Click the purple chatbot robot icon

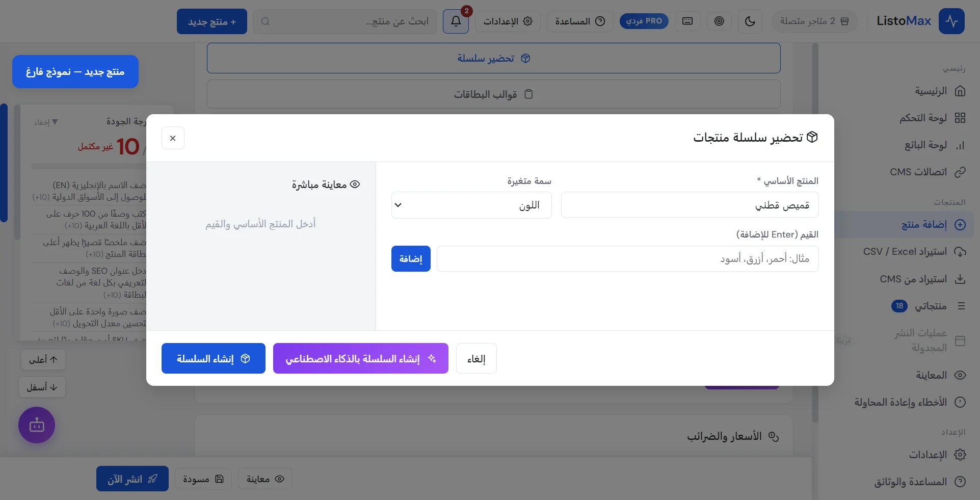37,425
